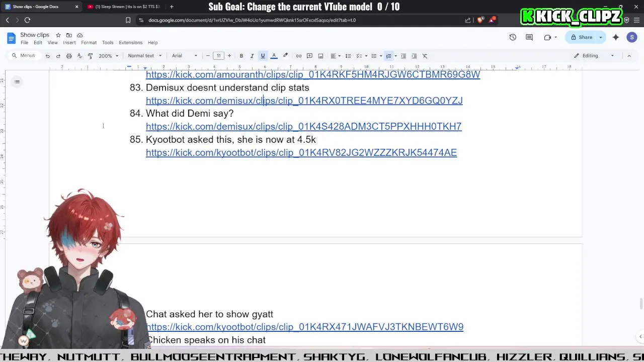Open the Arial font dropdown
The image size is (644, 362).
185,56
